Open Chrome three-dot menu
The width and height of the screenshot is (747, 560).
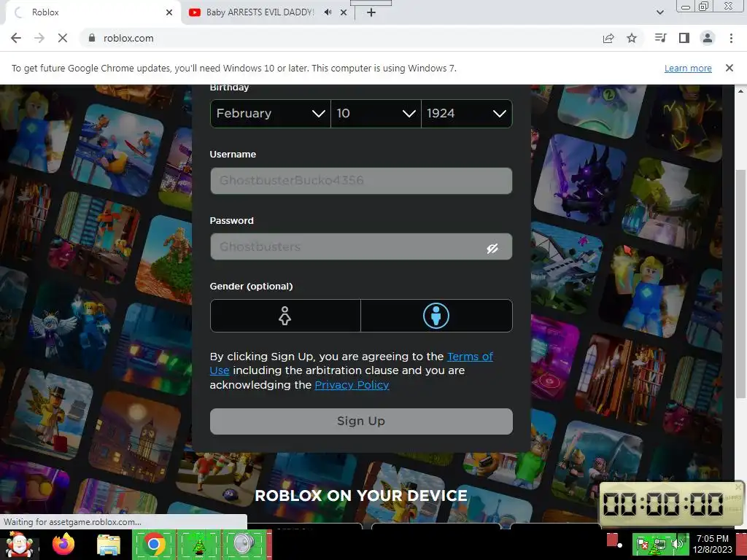tap(731, 38)
